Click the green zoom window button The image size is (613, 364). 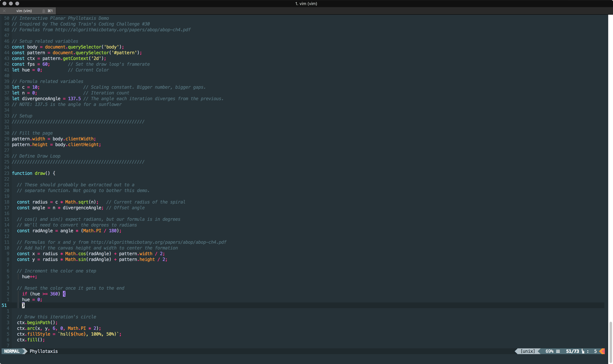click(x=17, y=4)
